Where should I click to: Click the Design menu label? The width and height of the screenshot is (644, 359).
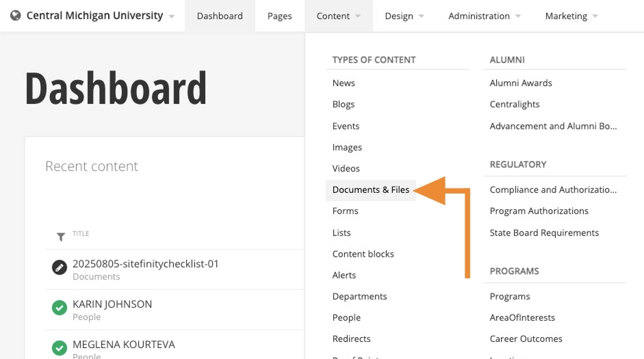pos(399,16)
